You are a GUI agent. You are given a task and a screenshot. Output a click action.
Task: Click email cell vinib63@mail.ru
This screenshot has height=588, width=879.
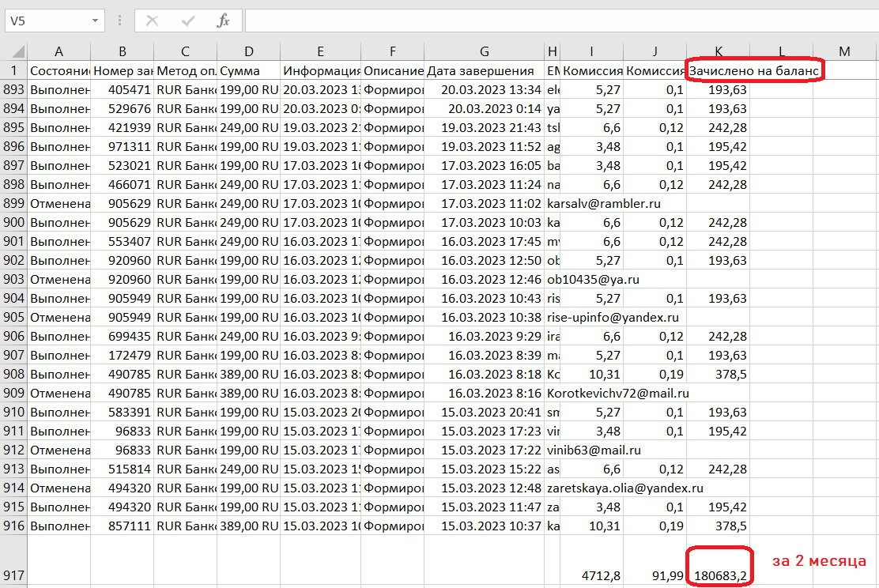pyautogui.click(x=594, y=450)
